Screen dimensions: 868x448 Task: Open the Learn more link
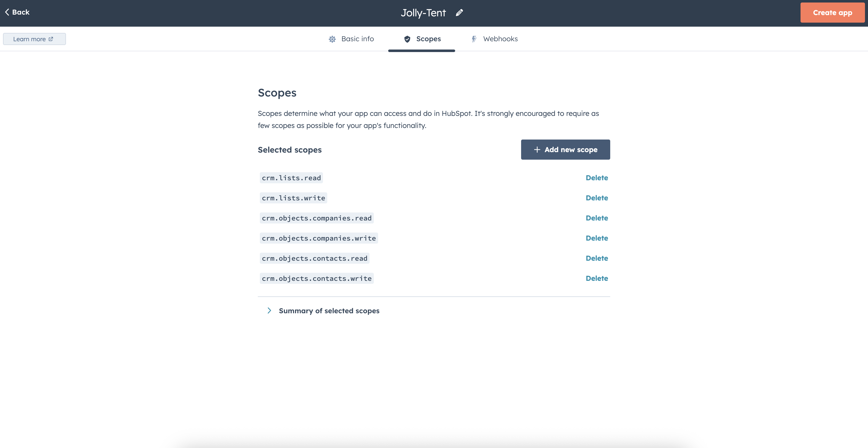coord(30,39)
